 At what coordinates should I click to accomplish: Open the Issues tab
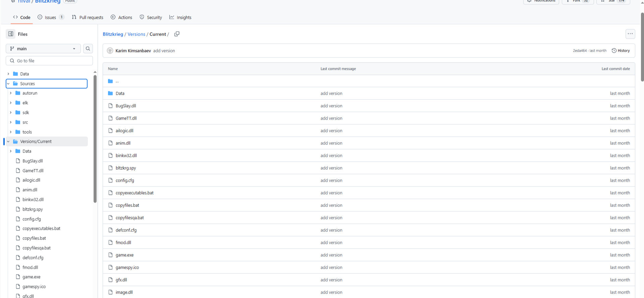[51, 17]
